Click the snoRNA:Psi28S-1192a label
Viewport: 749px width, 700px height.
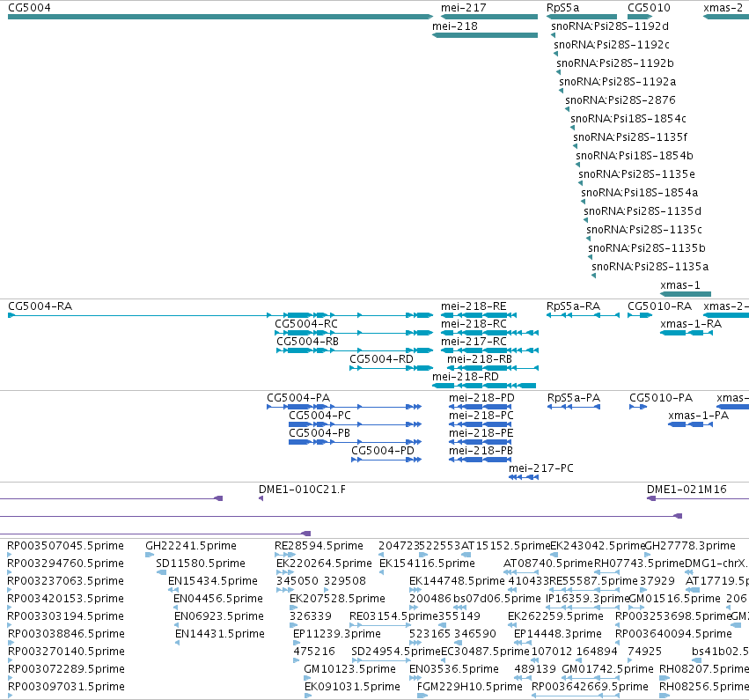[617, 82]
